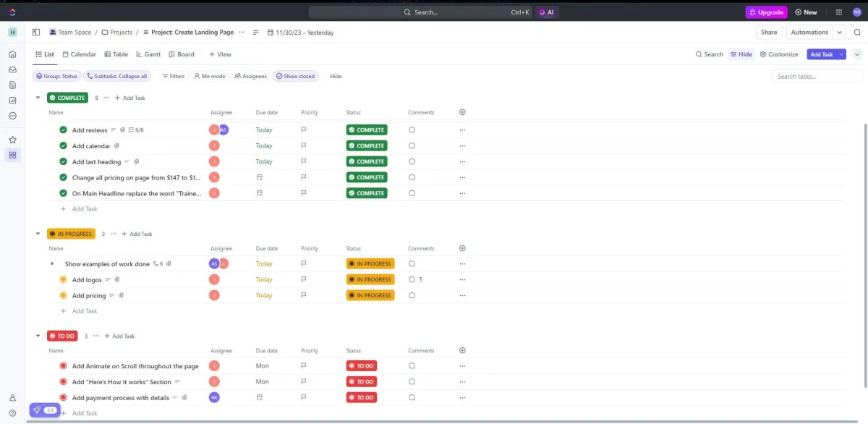The image size is (868, 424).
Task: Open more options for Add pricing row
Action: [462, 295]
